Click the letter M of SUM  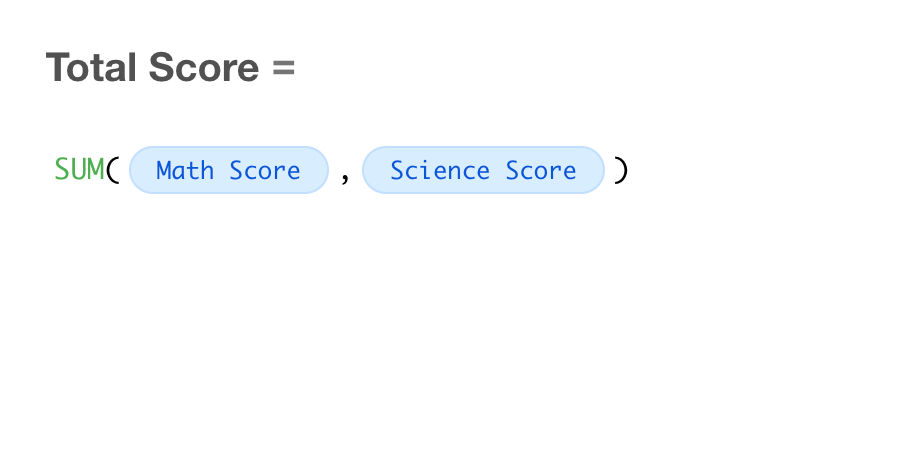pos(96,170)
